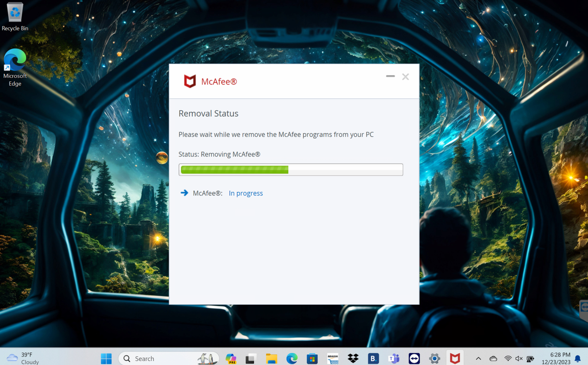Screen dimensions: 588x365
Task: Expand hidden icons with the tray chevron
Action: coord(478,358)
